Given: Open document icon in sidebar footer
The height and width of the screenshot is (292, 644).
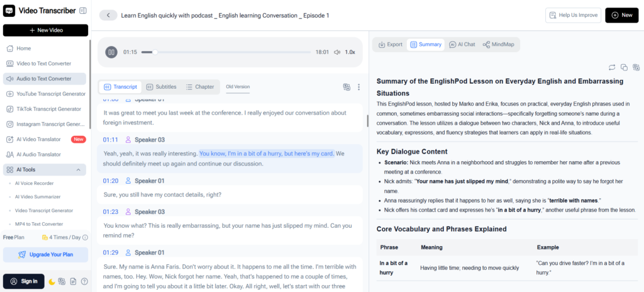Looking at the screenshot, I should coord(74,282).
